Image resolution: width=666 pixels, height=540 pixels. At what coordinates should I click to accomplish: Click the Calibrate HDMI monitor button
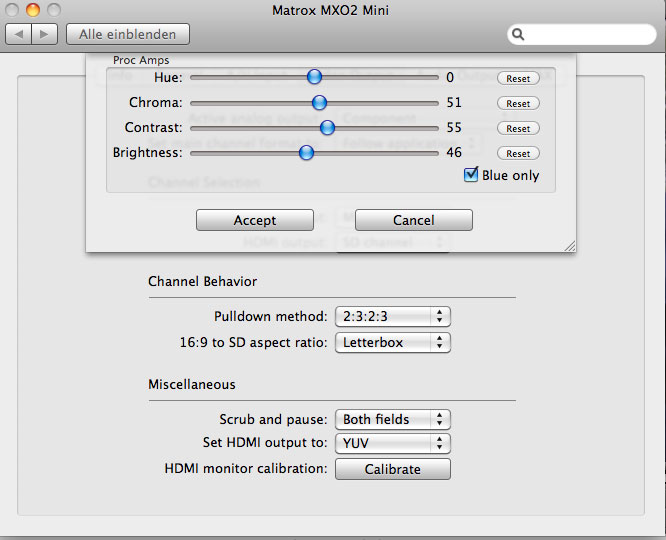tap(392, 469)
